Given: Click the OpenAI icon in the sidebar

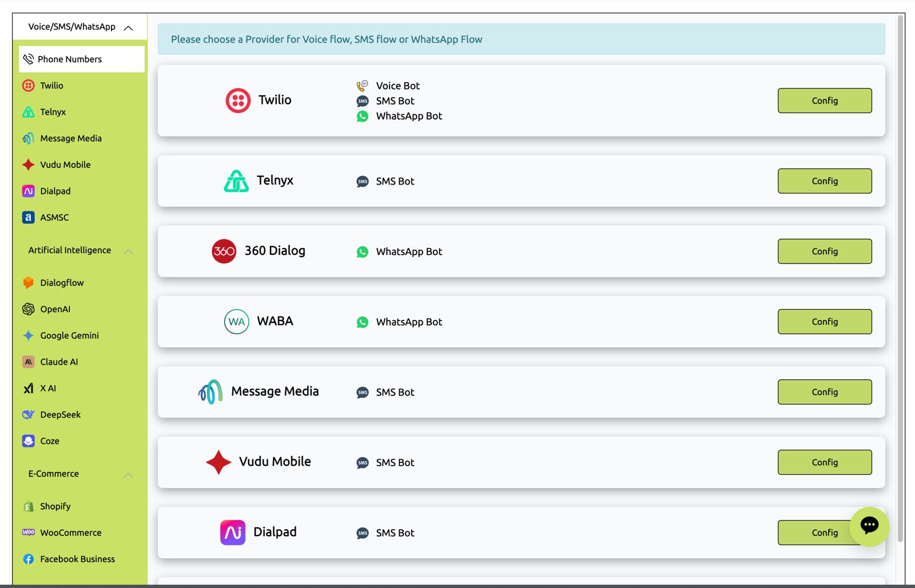Looking at the screenshot, I should point(28,309).
